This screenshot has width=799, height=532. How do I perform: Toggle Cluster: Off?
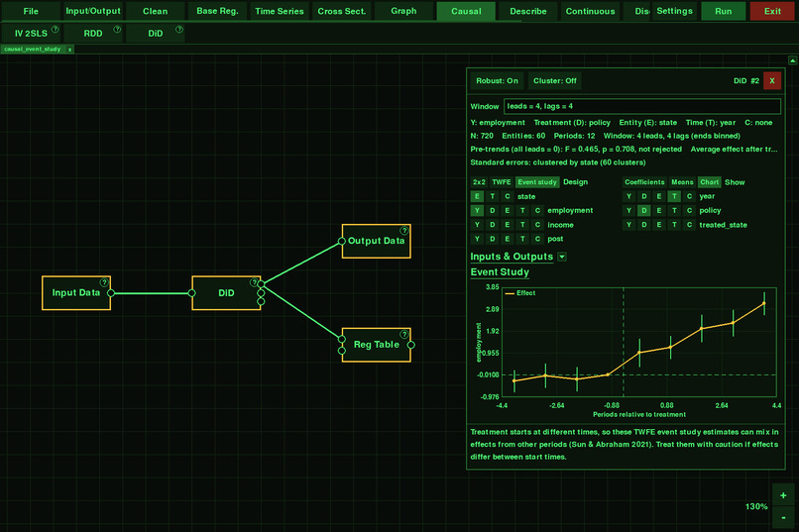(554, 81)
